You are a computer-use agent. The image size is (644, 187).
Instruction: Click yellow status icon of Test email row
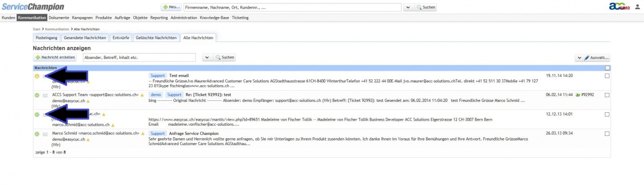37,76
